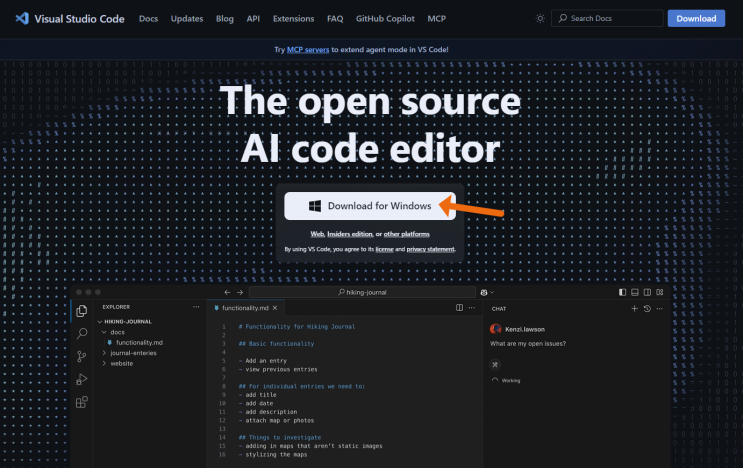The image size is (743, 468).
Task: Open the Search icon in the activity bar
Action: pos(82,333)
